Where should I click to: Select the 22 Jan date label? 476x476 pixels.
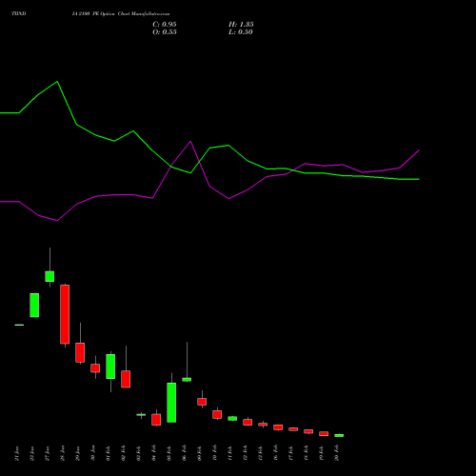click(32, 453)
